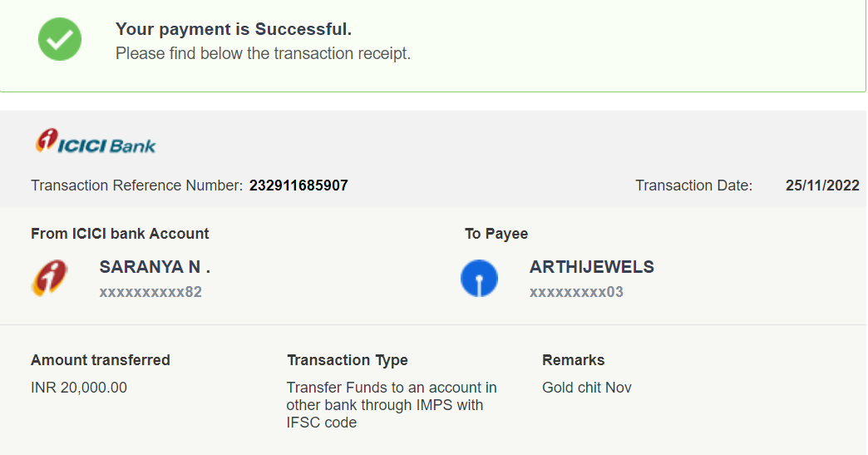
Task: Click the Transaction Type heading
Action: tap(347, 360)
